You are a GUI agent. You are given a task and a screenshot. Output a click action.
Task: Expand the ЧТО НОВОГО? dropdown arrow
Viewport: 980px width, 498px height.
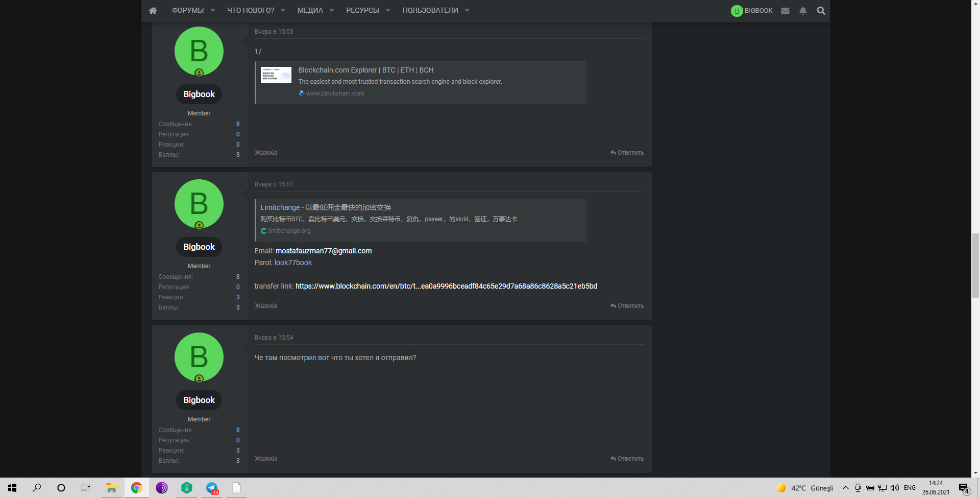pos(283,11)
